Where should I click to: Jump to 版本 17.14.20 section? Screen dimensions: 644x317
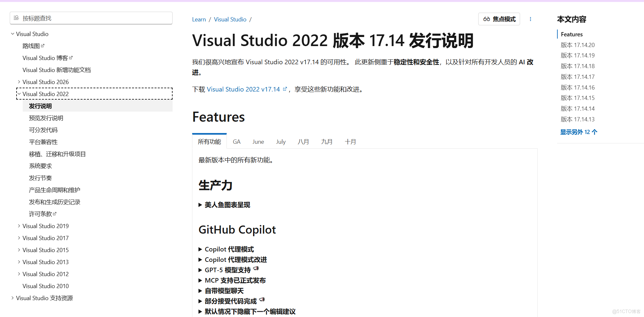[x=577, y=45]
